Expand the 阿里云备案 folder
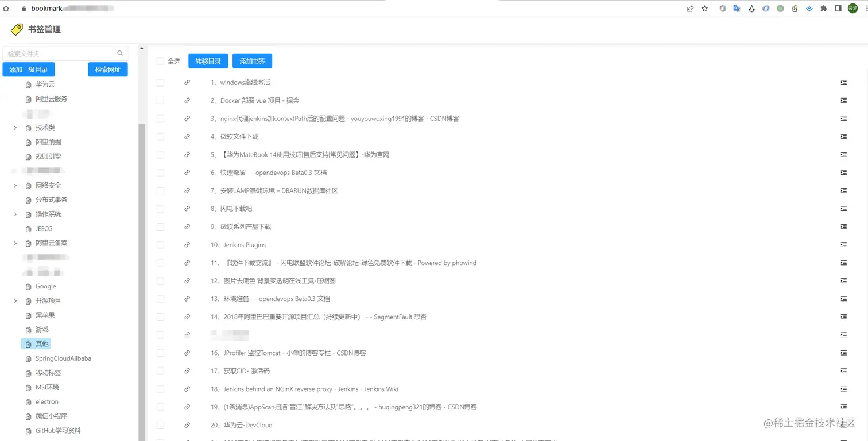The image size is (868, 441). click(15, 243)
